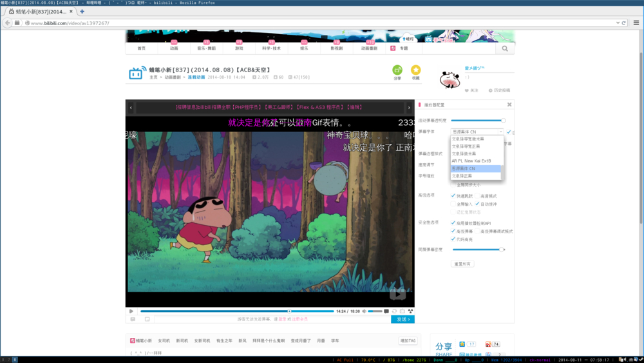644x363 pixels.
Task: Adjust 同屏弹幕密度 slider
Action: (x=478, y=250)
